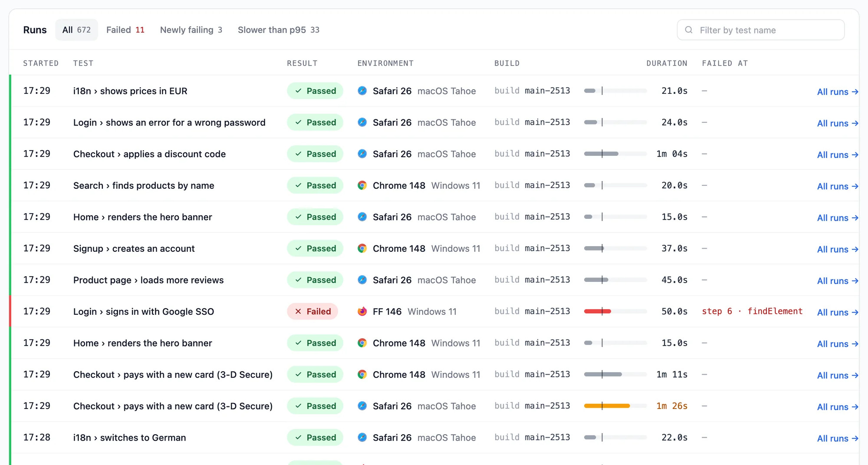
Task: View All runs for Login signs in with Google SSO
Action: point(838,312)
